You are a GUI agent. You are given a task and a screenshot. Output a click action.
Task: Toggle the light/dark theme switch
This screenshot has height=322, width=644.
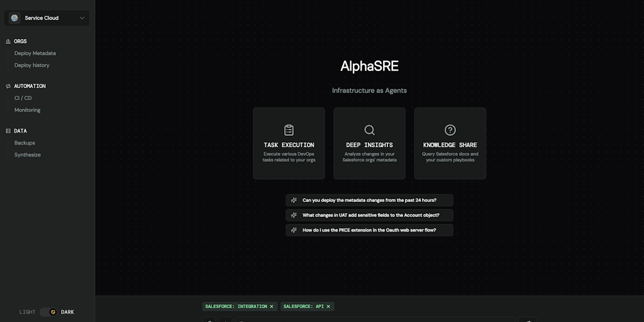point(49,312)
